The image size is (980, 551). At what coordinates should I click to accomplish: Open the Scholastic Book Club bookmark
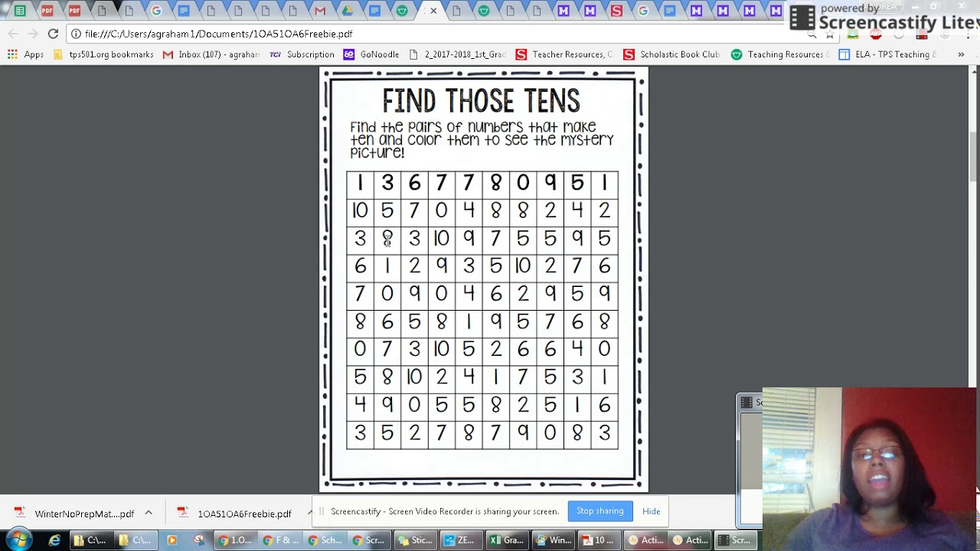672,54
